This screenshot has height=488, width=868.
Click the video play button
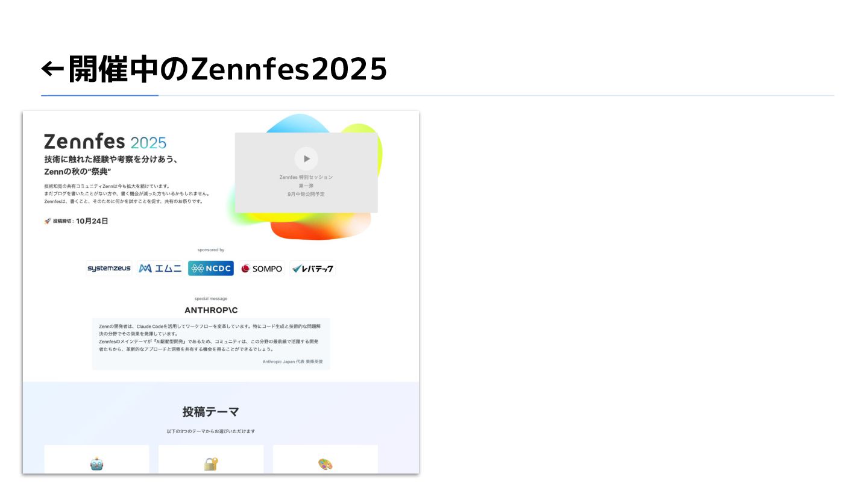[306, 158]
